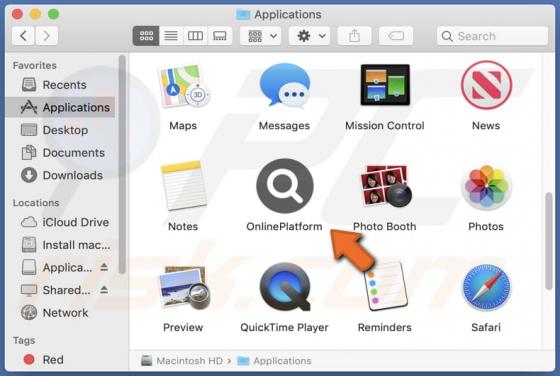
Task: Click the Edit Tags toolbar button
Action: [396, 36]
